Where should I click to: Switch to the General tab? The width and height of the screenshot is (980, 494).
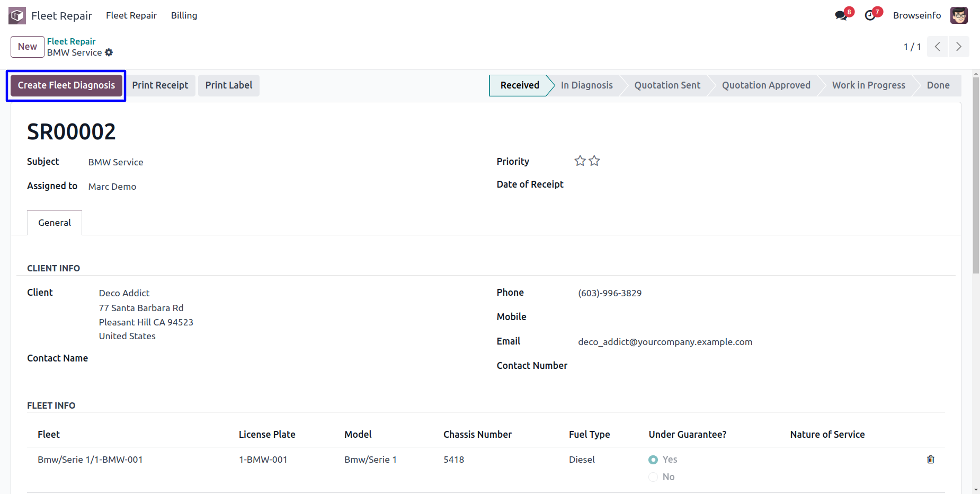(x=55, y=223)
